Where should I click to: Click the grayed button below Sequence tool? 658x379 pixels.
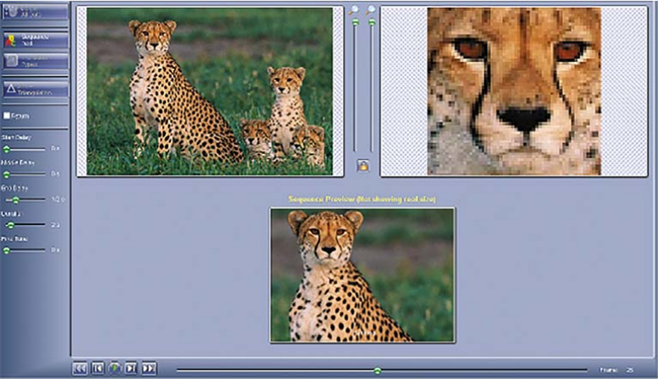(x=35, y=61)
